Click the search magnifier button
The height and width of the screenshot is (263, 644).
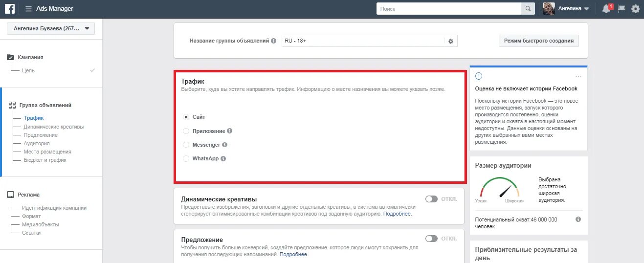(x=528, y=9)
